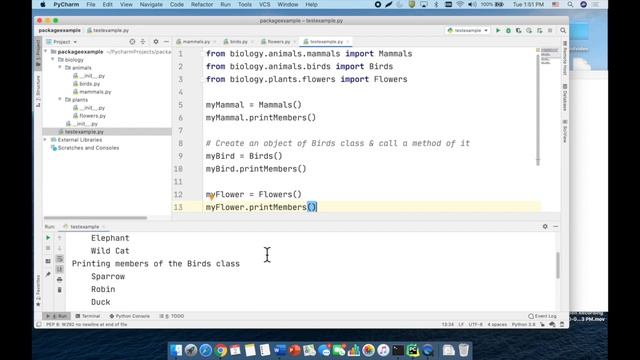The height and width of the screenshot is (360, 640).
Task: Run testexample with the green toolbar Run button
Action: [498, 31]
